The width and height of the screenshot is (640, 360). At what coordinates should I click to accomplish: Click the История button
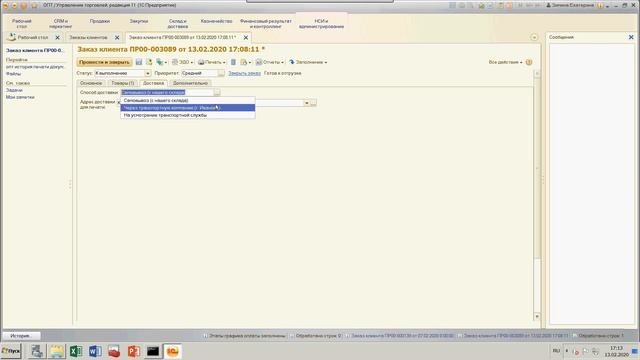(x=21, y=336)
